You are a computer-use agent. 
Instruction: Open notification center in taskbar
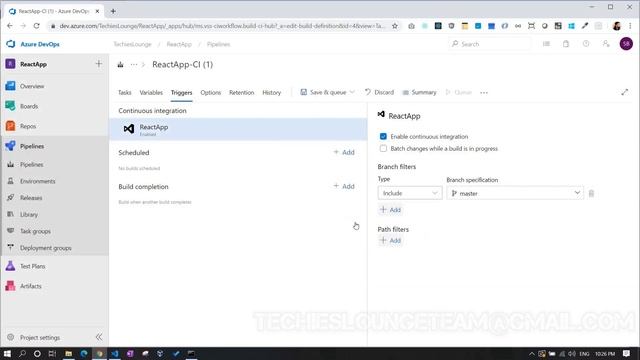627,353
